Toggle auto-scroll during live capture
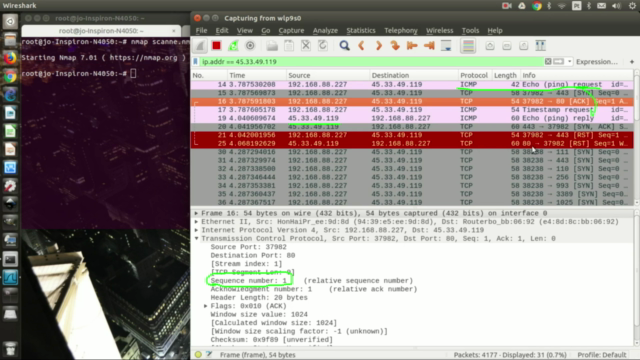Screen dimensions: 640x360 click(x=446, y=46)
